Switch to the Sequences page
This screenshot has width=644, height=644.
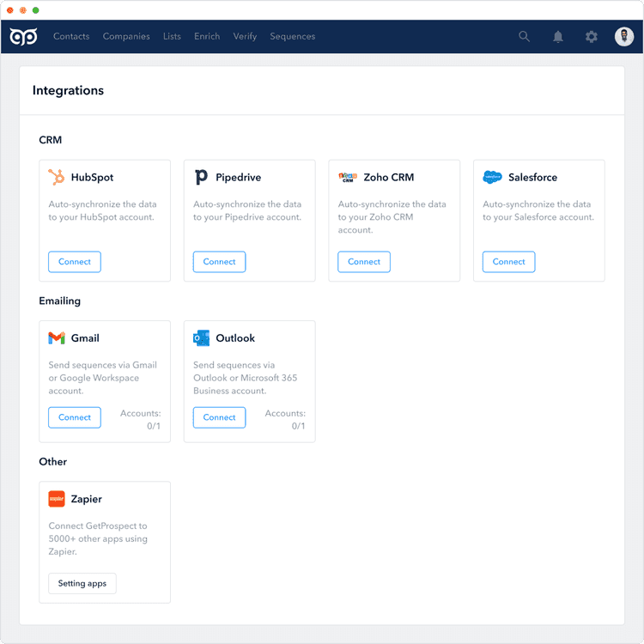[292, 37]
